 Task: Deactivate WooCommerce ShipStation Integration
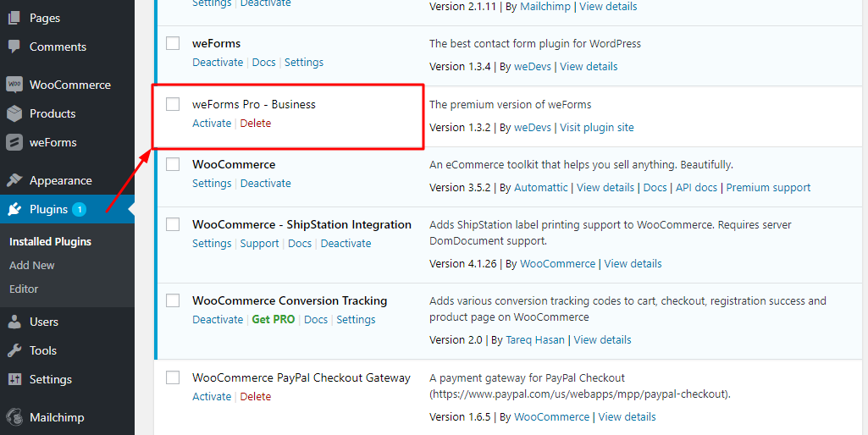click(x=346, y=244)
